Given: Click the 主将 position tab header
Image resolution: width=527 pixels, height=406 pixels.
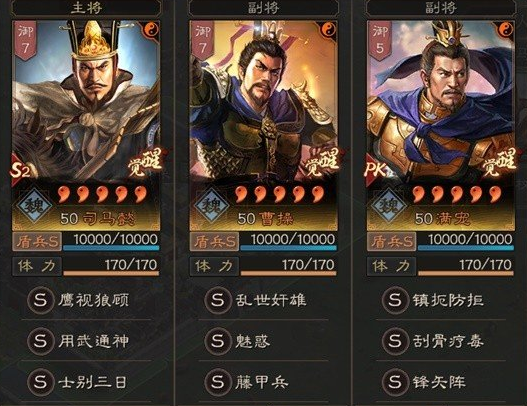Looking at the screenshot, I should 86,8.
